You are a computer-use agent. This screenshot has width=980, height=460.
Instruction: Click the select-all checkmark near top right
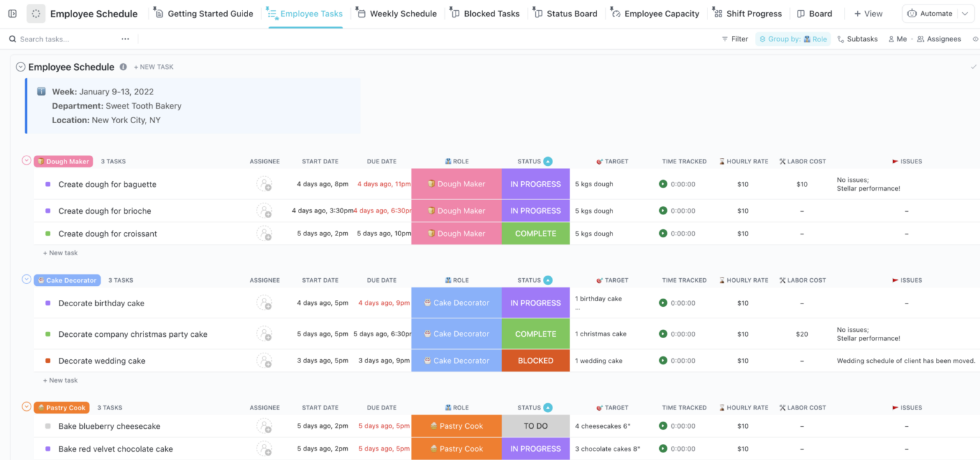tap(975, 66)
